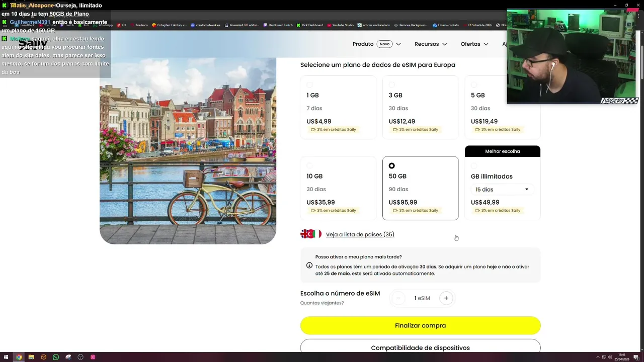Image resolution: width=644 pixels, height=362 pixels.
Task: Click Posso ativar o meu plano mais tarde?
Action: 359,257
